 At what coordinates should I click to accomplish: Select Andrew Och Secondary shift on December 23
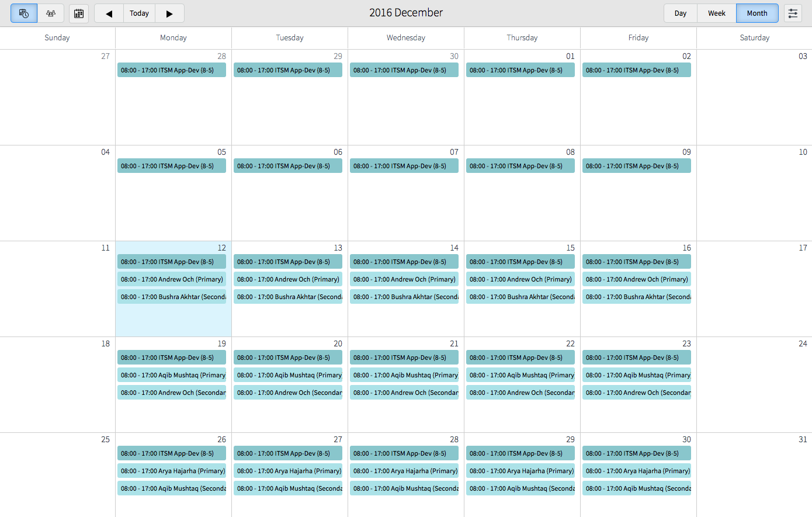point(636,392)
